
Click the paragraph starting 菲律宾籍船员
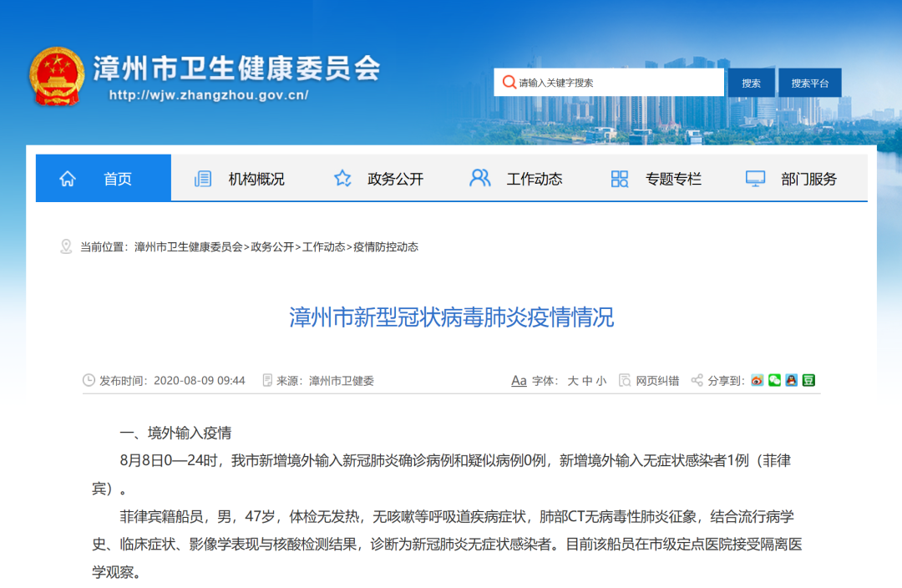[x=447, y=545]
